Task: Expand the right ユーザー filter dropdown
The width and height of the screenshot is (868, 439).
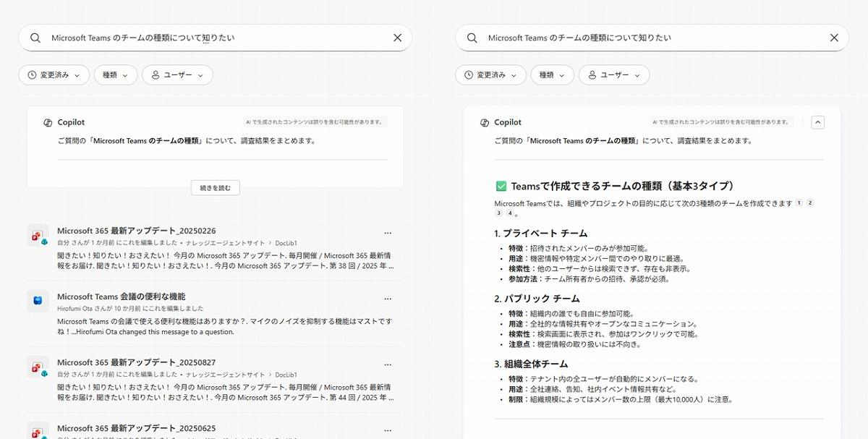Action: [x=614, y=74]
